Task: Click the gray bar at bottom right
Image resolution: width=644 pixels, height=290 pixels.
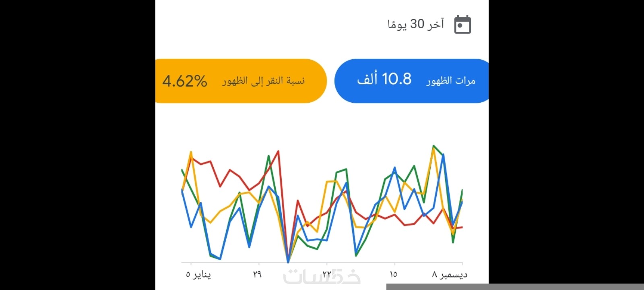Action: 515,287
